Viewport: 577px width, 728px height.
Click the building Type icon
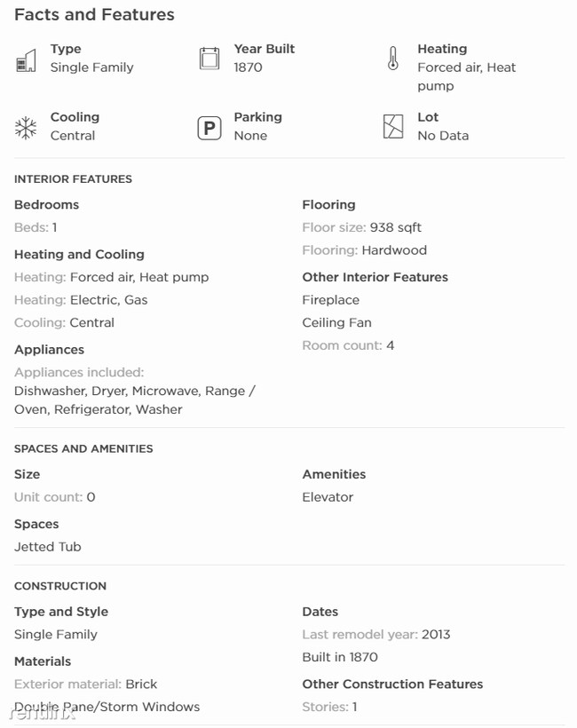click(26, 60)
